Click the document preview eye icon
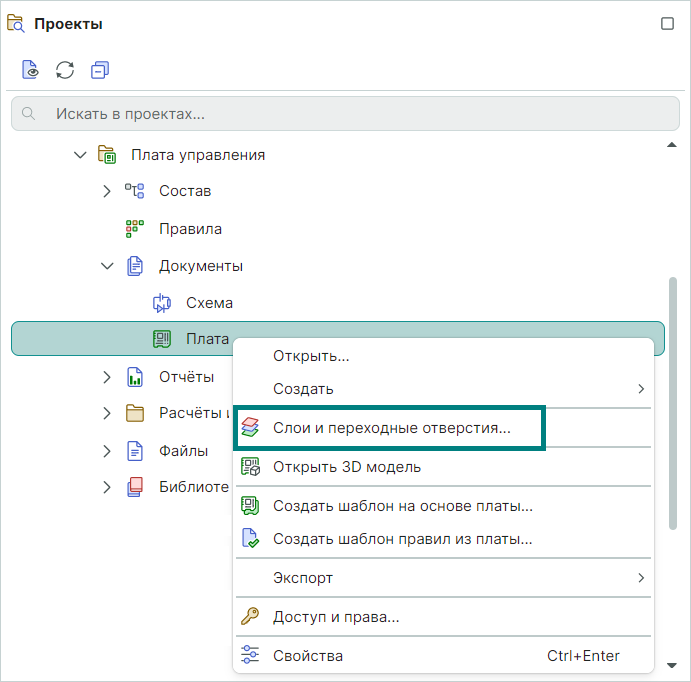 coord(30,70)
